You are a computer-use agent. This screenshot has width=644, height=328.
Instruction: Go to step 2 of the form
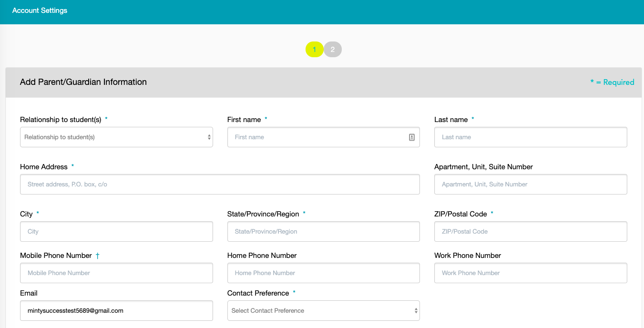pyautogui.click(x=333, y=50)
